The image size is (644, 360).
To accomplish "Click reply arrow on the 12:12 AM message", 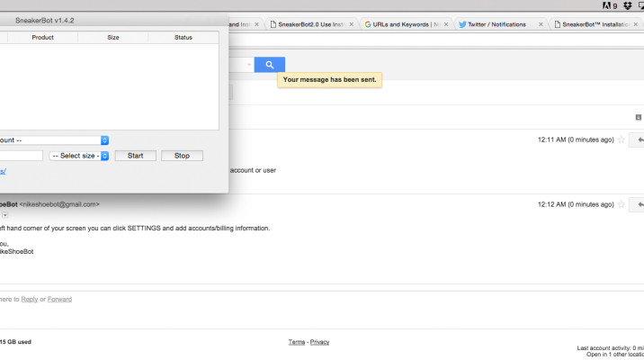I will pos(637,204).
